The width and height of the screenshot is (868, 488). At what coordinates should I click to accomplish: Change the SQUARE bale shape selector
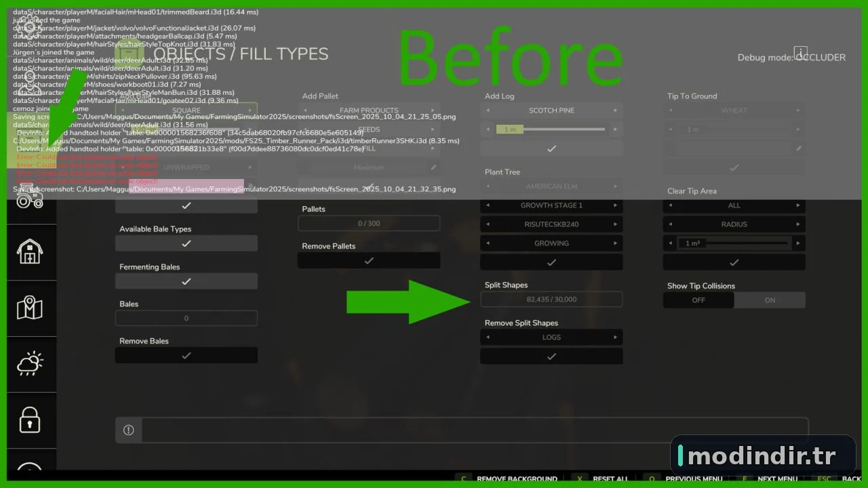click(x=186, y=110)
